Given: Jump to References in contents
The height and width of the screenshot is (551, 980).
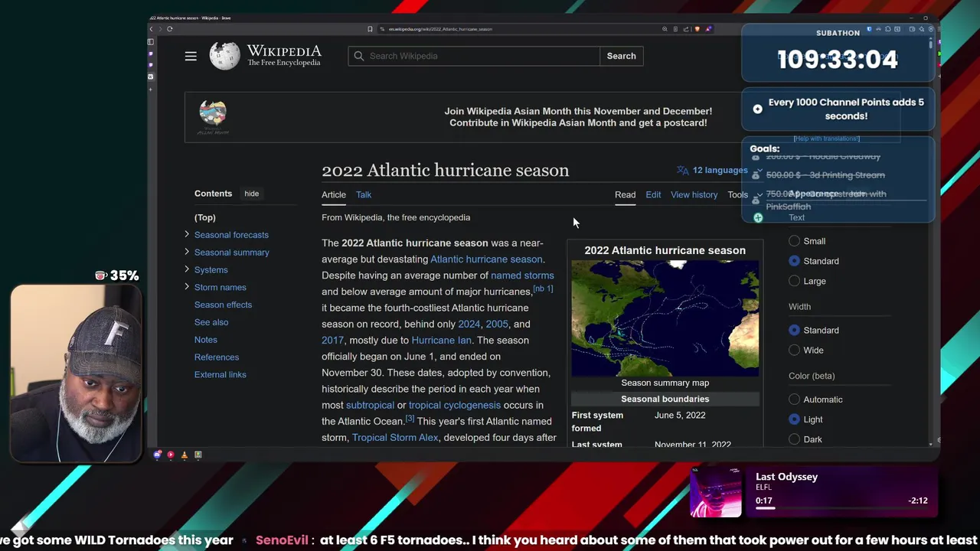Looking at the screenshot, I should point(217,357).
